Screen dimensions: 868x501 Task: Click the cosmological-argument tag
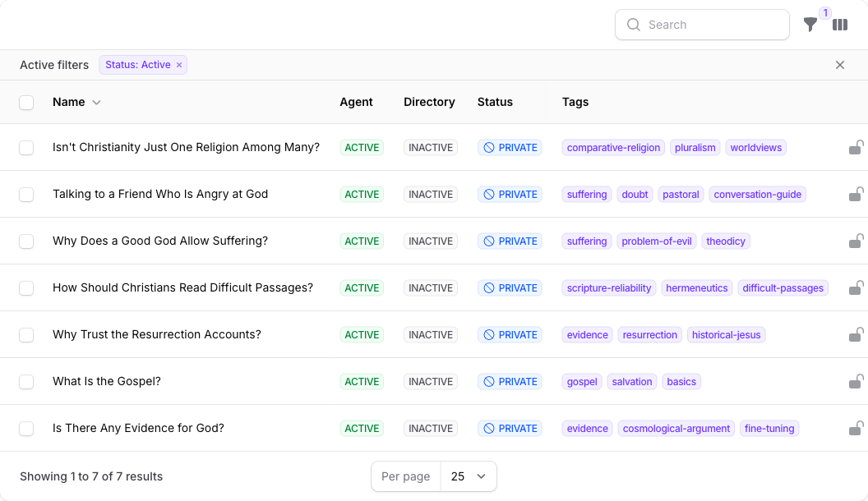[x=676, y=429]
